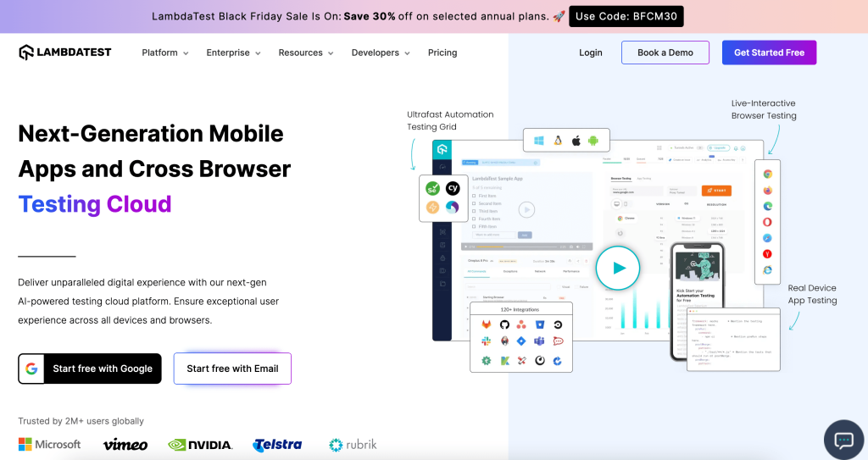Open the Platform navigation item

pos(159,53)
